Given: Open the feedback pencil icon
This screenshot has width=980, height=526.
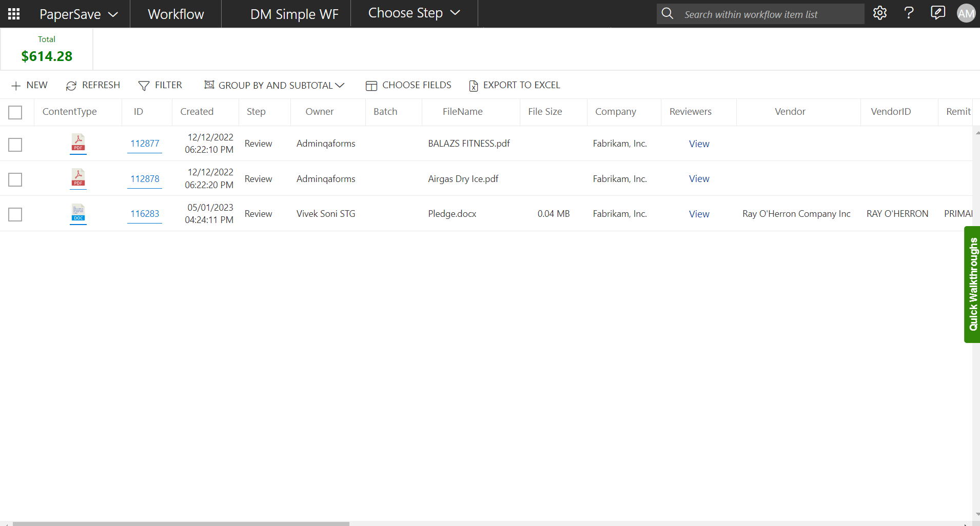Looking at the screenshot, I should pyautogui.click(x=938, y=13).
